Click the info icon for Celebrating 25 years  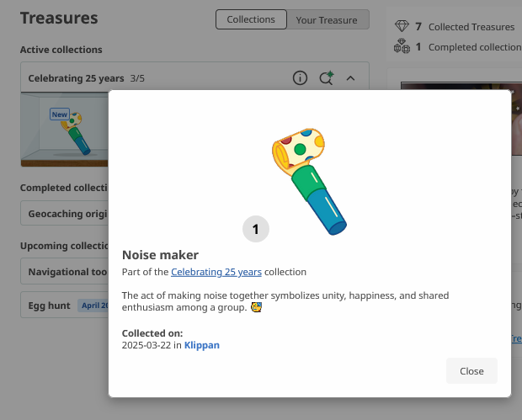pyautogui.click(x=300, y=78)
